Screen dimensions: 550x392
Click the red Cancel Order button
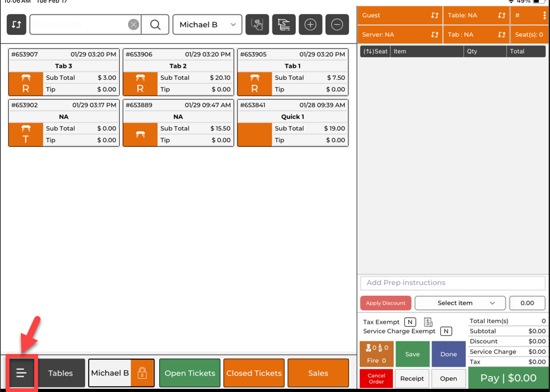click(376, 379)
